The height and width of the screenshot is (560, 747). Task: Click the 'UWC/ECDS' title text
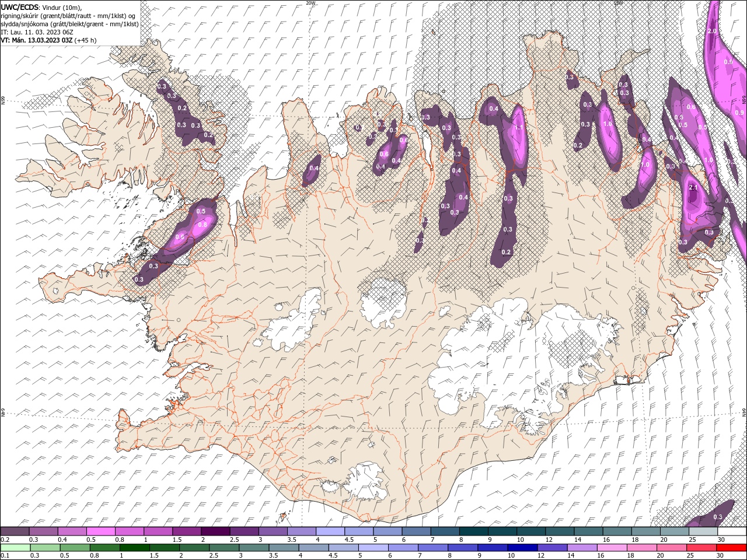pos(20,7)
